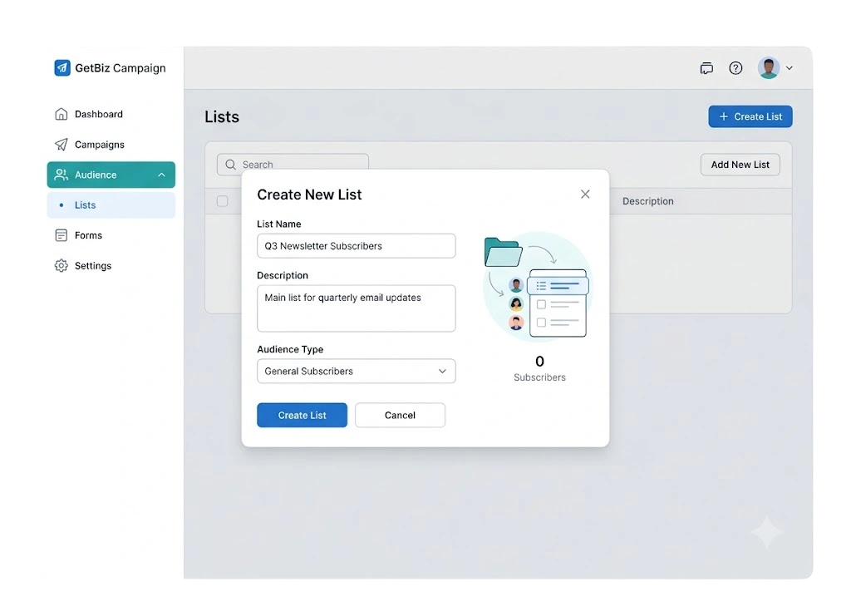Screen dimensions: 851x616
Task: Click the Audience Type field label
Action: [x=290, y=349]
